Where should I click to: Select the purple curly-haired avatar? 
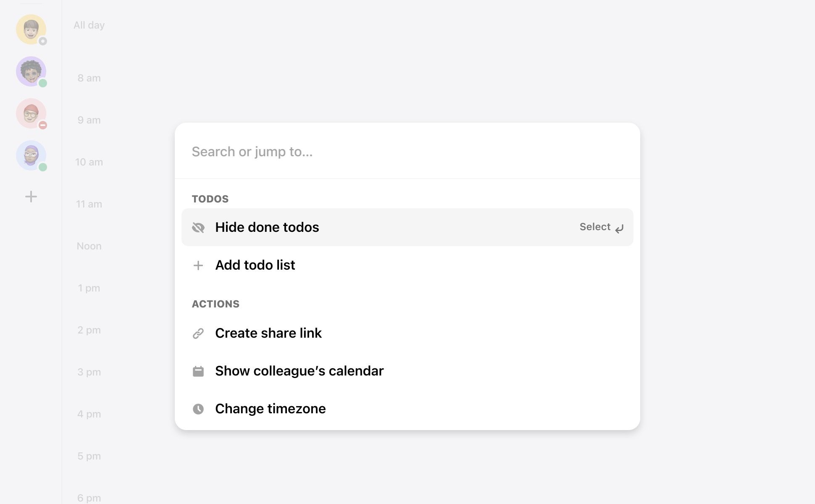point(31,71)
